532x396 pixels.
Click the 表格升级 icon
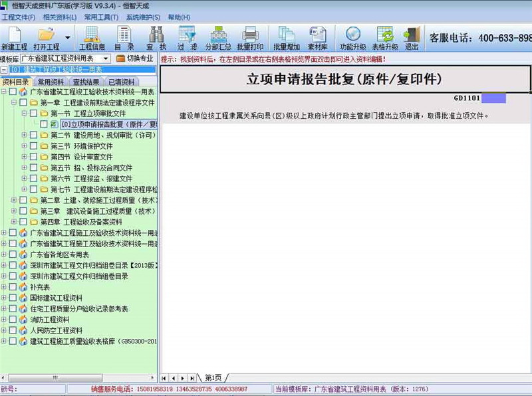(x=385, y=39)
